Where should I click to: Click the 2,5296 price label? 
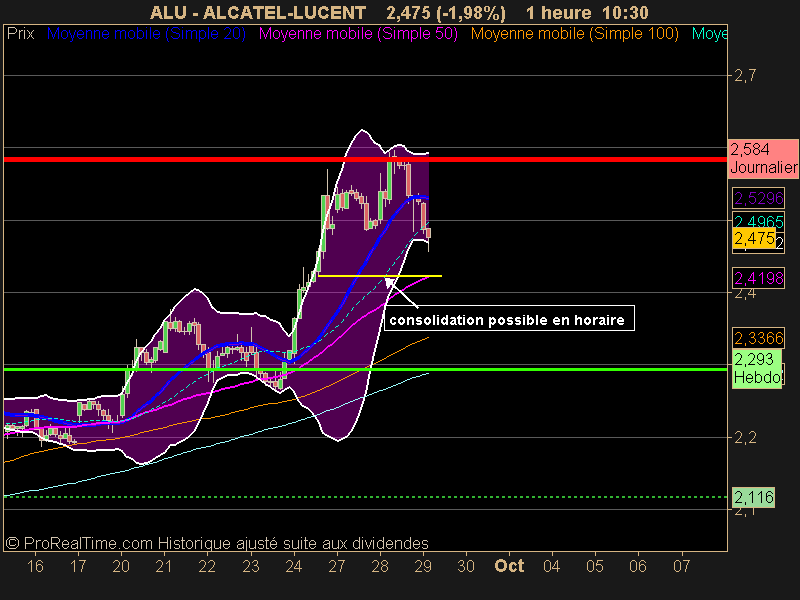758,198
